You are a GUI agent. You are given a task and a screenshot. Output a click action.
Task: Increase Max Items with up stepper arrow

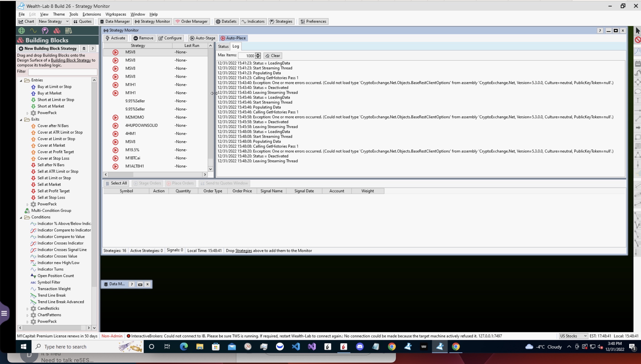click(258, 54)
